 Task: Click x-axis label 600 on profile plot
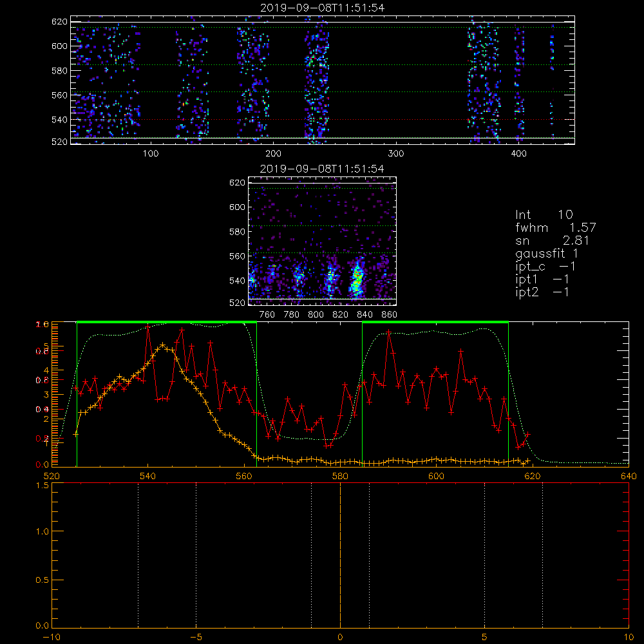(436, 476)
